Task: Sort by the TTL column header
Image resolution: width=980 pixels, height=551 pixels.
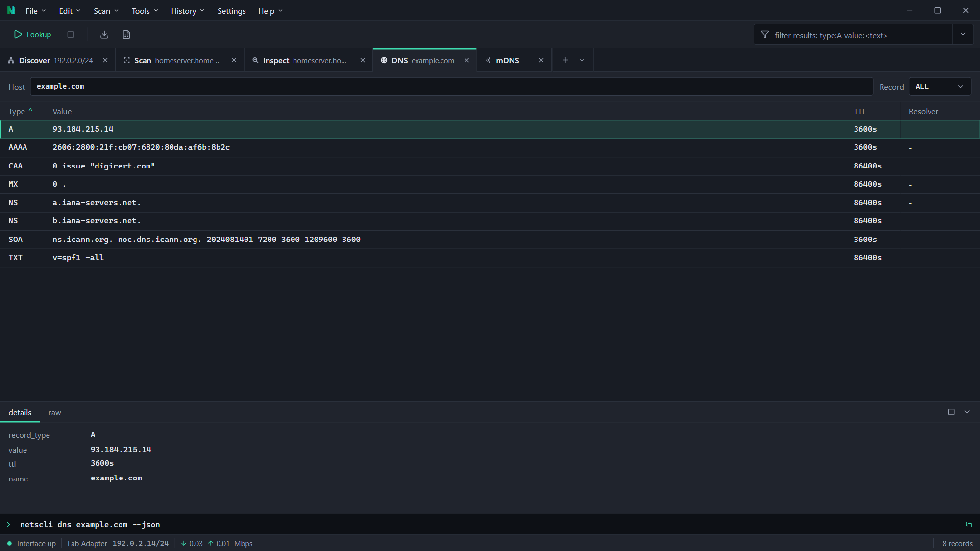Action: click(859, 112)
